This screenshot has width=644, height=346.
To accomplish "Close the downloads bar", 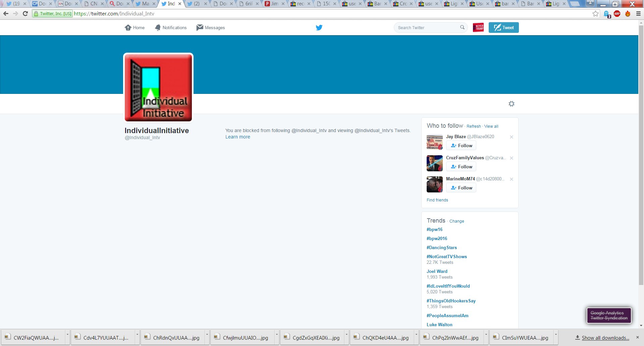I will coord(638,337).
